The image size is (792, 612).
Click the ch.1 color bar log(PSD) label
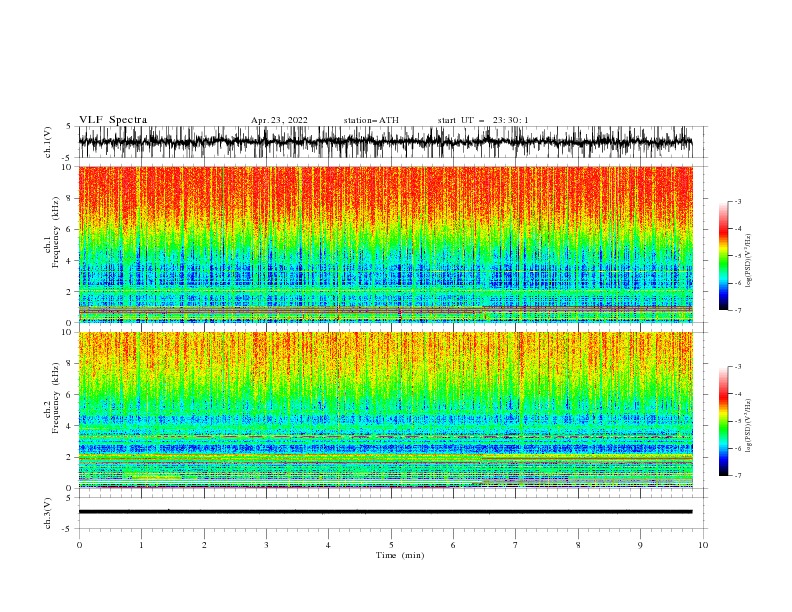(748, 261)
